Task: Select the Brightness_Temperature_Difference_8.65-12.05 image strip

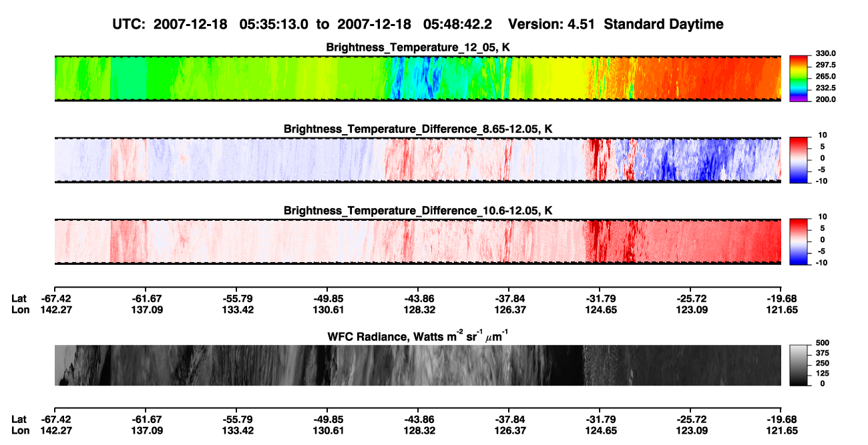Action: [417, 159]
